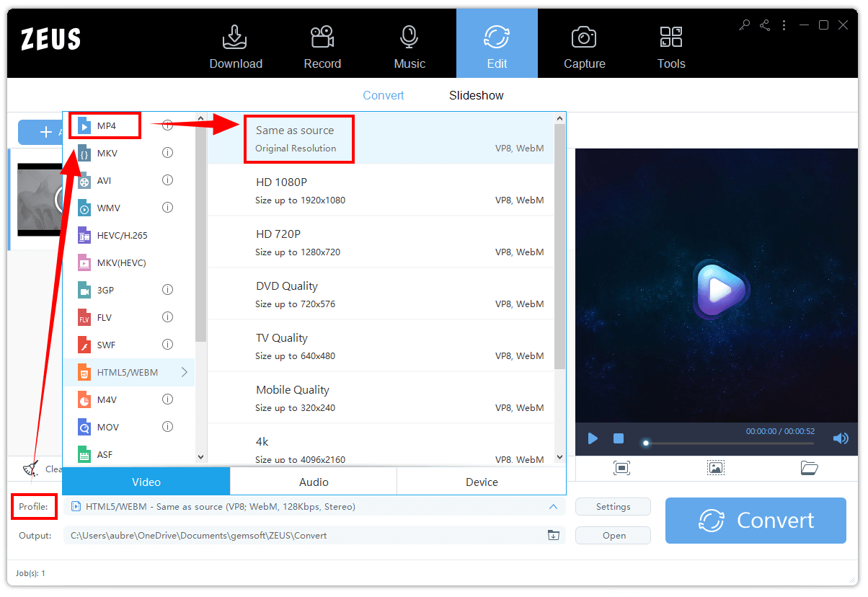The height and width of the screenshot is (597, 868).
Task: Select the HEVC/H.265 format
Action: coord(128,235)
